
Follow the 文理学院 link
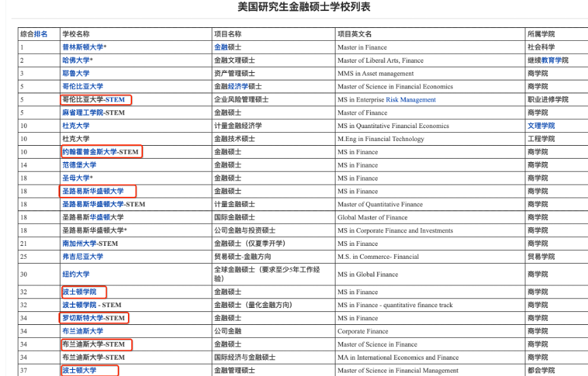(541, 126)
